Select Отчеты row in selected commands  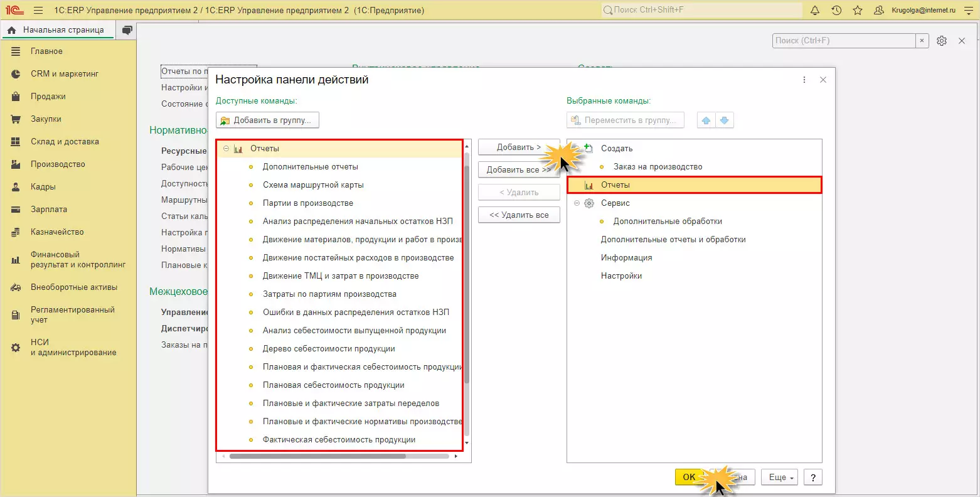pos(695,185)
